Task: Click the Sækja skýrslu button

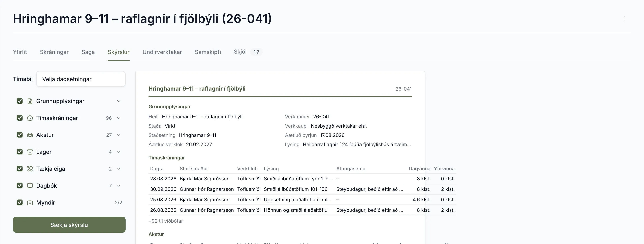Action: pyautogui.click(x=69, y=225)
